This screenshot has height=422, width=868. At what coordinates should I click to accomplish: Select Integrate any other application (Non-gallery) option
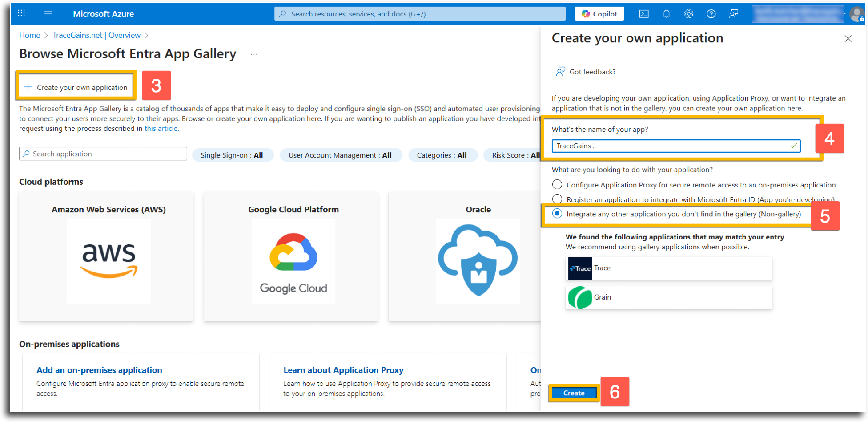point(557,214)
